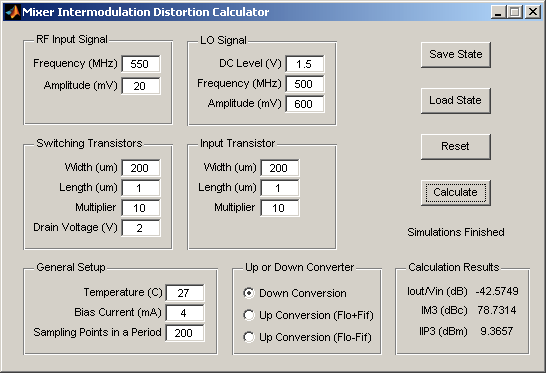
Task: Edit the Temperature (C) field
Action: pyautogui.click(x=185, y=293)
